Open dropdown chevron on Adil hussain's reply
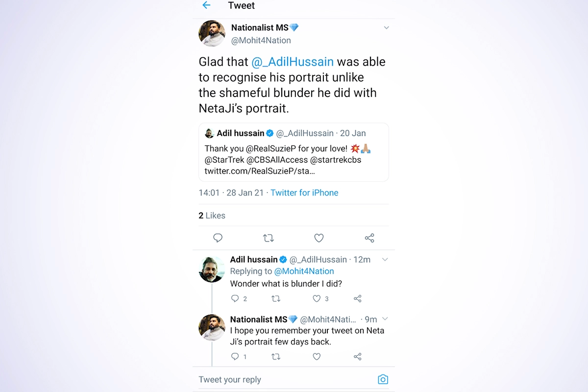588x392 pixels. 385,260
